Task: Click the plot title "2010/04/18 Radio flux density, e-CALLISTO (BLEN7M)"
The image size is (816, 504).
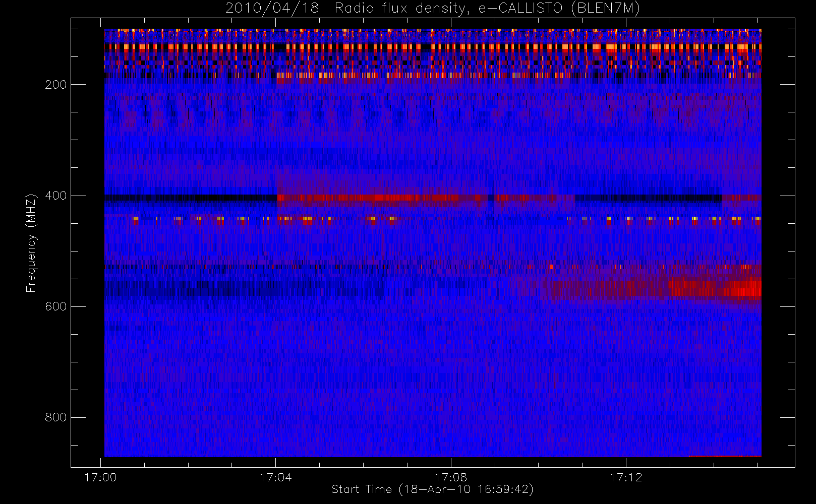Action: [433, 9]
